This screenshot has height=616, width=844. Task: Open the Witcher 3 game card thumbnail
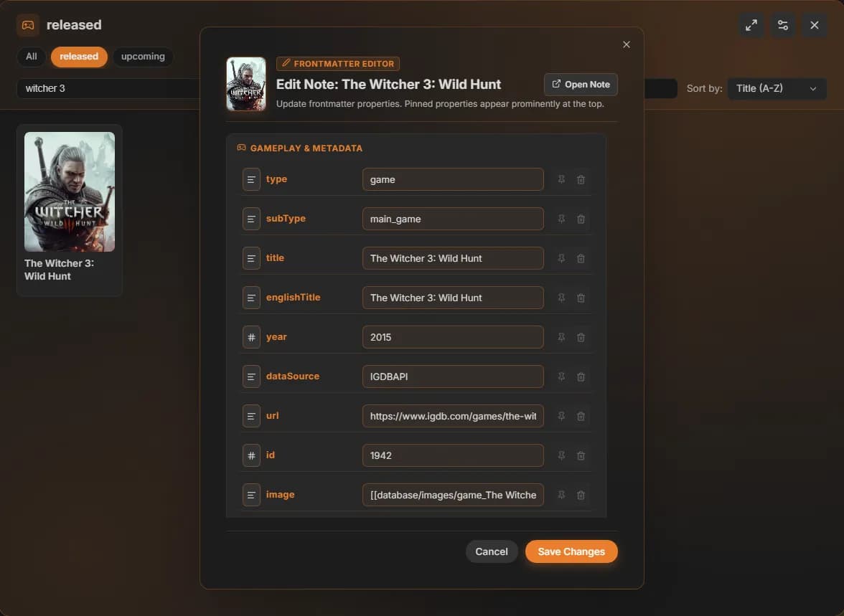70,191
